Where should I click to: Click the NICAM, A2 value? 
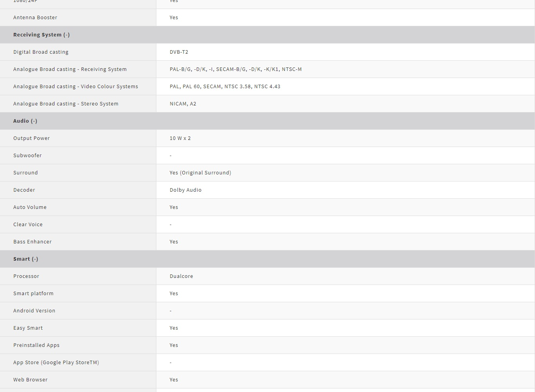pos(183,104)
